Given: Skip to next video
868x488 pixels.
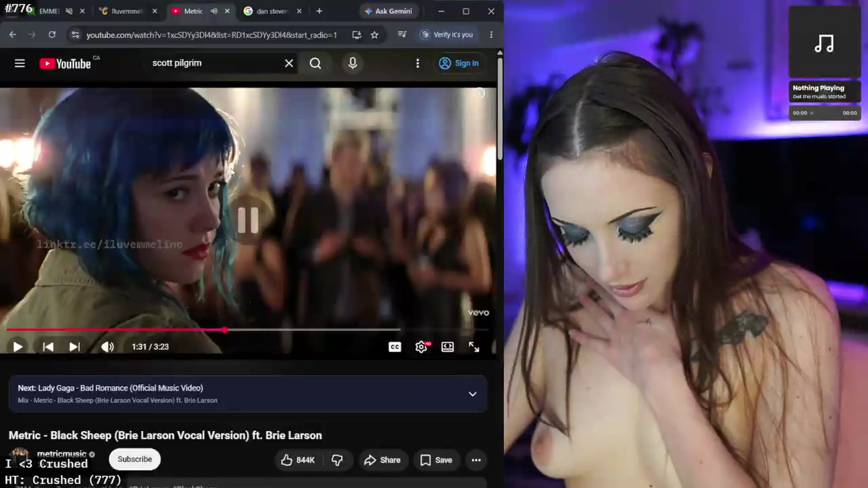Looking at the screenshot, I should [x=75, y=347].
